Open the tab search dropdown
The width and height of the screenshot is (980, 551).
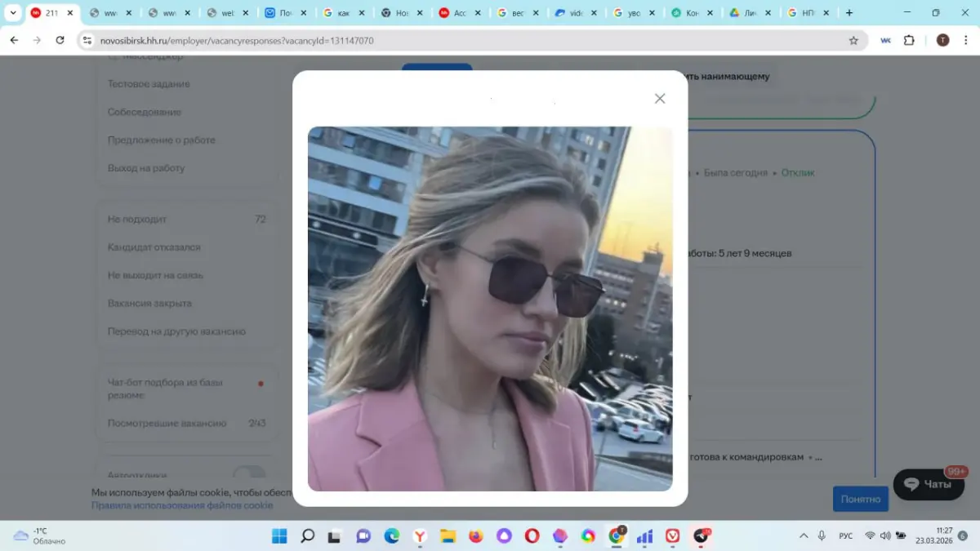pyautogui.click(x=13, y=13)
